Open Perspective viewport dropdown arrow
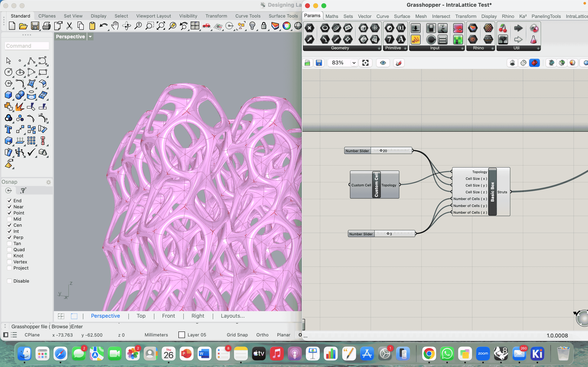This screenshot has height=367, width=588. [x=90, y=37]
